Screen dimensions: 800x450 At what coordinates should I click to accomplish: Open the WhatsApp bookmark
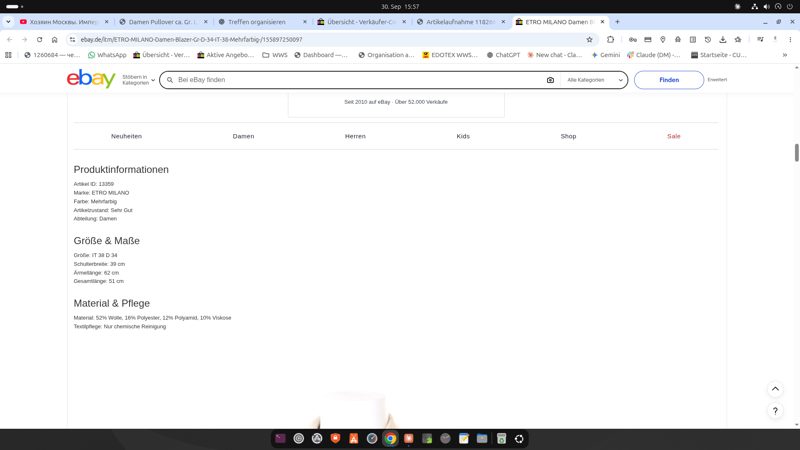tap(107, 55)
